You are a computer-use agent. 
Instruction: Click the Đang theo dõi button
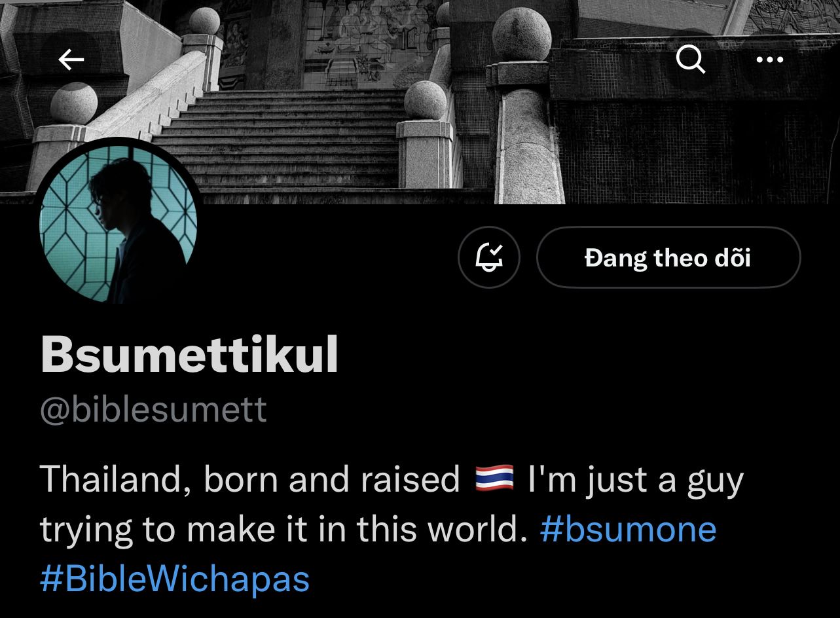point(668,257)
